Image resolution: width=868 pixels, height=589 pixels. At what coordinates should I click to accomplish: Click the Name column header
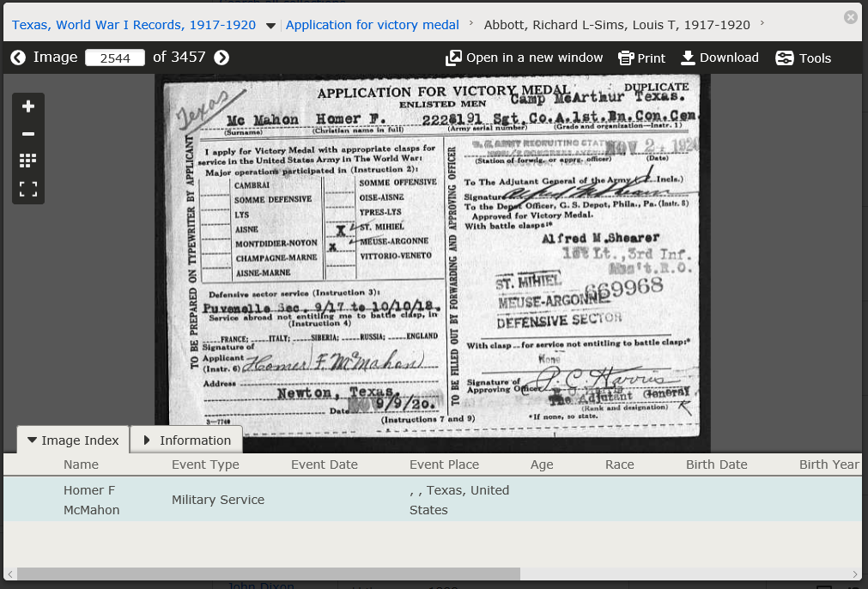[81, 465]
